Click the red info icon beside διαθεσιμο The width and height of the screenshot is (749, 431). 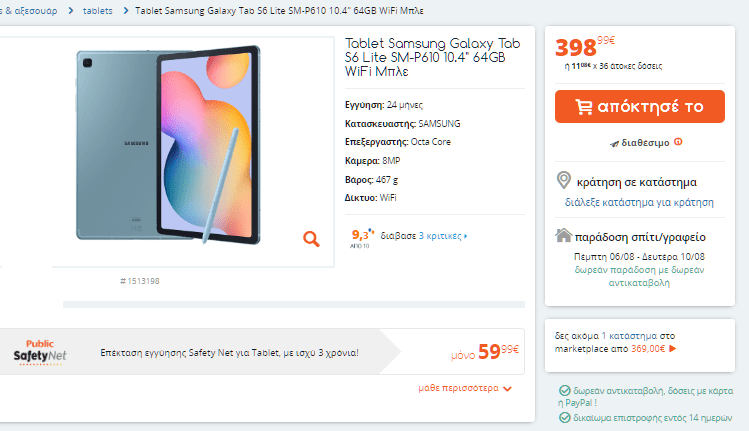click(678, 142)
